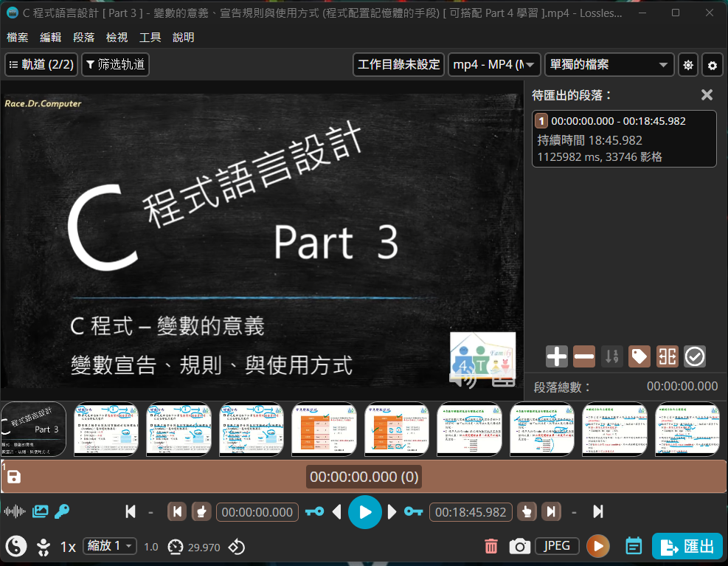Open the mp4 output format dropdown
Image resolution: width=728 pixels, height=566 pixels.
494,65
